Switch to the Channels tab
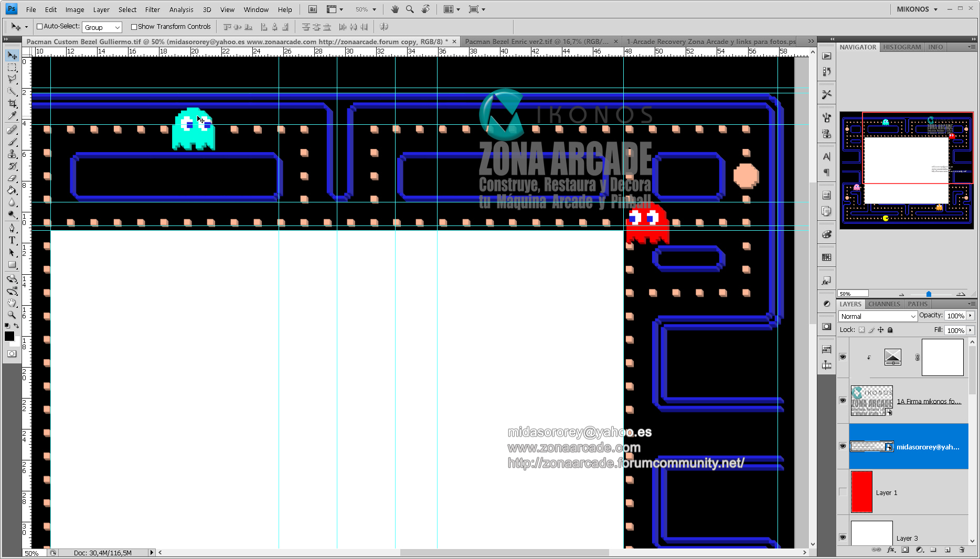980x559 pixels. coord(883,304)
